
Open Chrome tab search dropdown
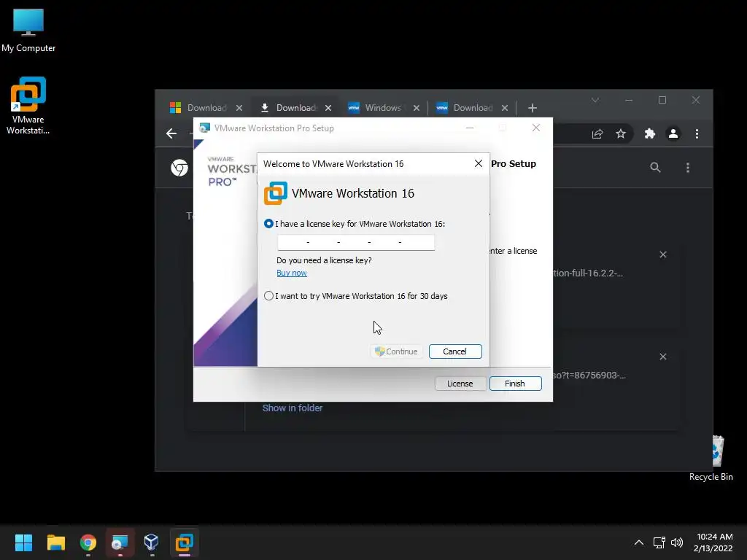[x=595, y=100]
